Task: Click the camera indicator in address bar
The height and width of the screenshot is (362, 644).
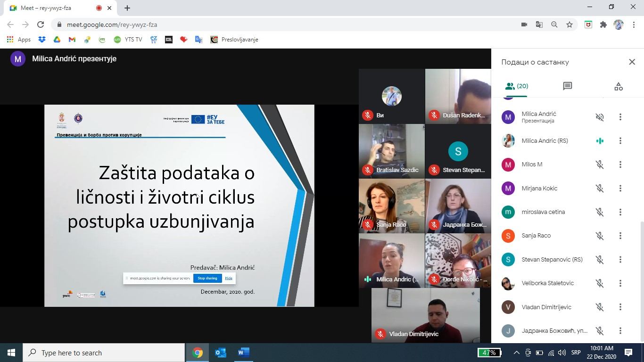Action: 524,25
